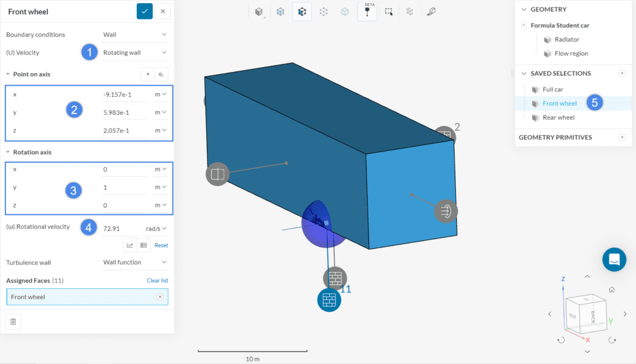Click Clear list for Assigned Faces
Image resolution: width=636 pixels, height=364 pixels.
click(157, 280)
